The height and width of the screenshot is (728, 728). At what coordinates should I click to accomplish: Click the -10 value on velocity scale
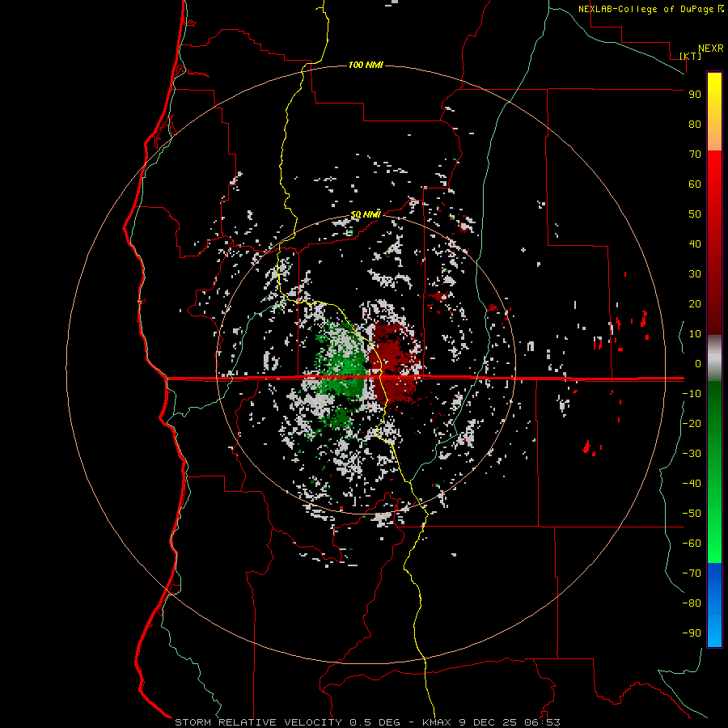pos(692,394)
